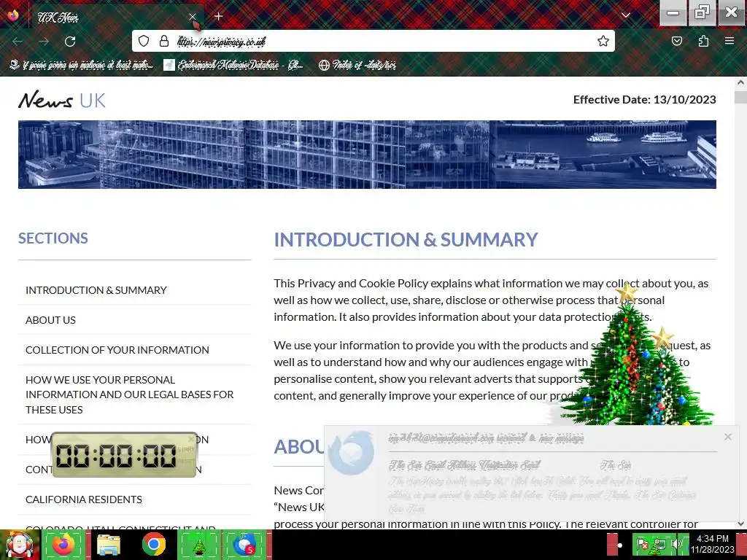Go to Collection of Your Information section

pos(117,350)
